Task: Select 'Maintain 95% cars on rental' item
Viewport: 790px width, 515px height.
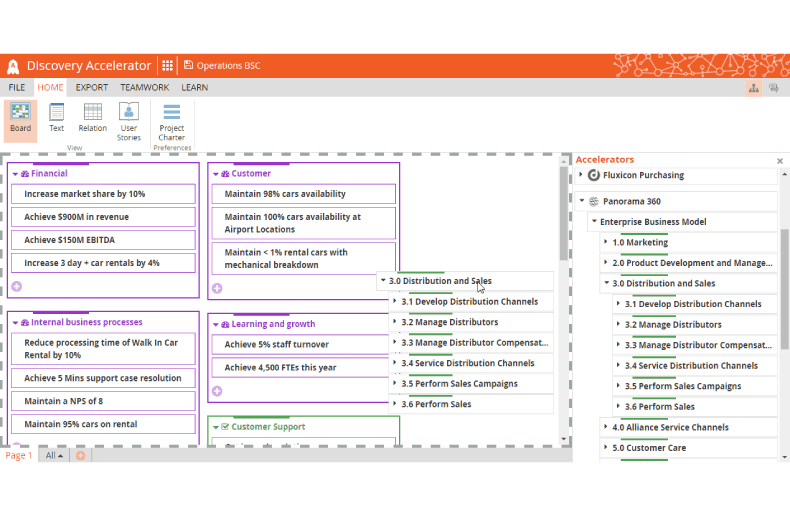Action: click(103, 424)
